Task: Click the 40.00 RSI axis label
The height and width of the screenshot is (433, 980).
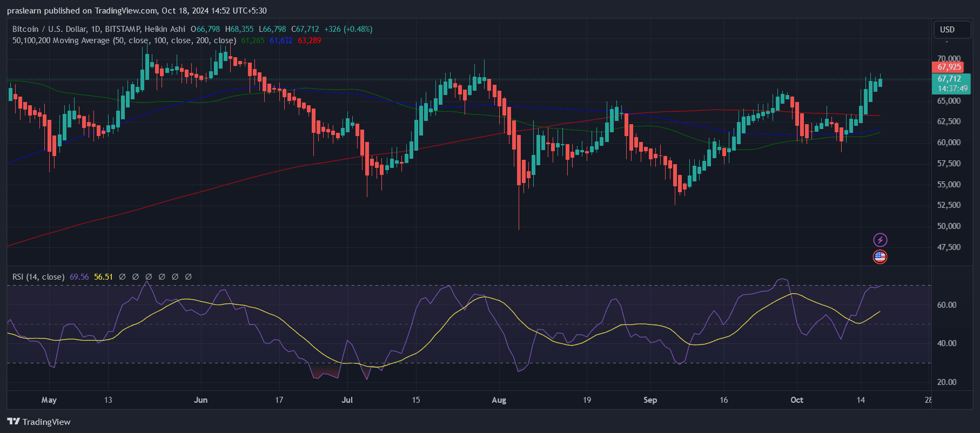Action: coord(947,343)
